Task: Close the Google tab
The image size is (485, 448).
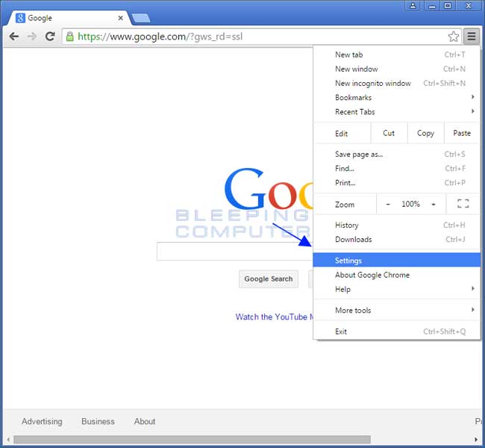Action: [120, 18]
